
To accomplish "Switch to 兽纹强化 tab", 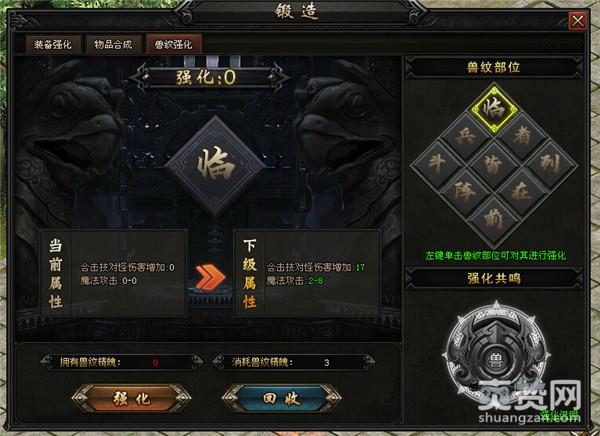I will pos(173,44).
